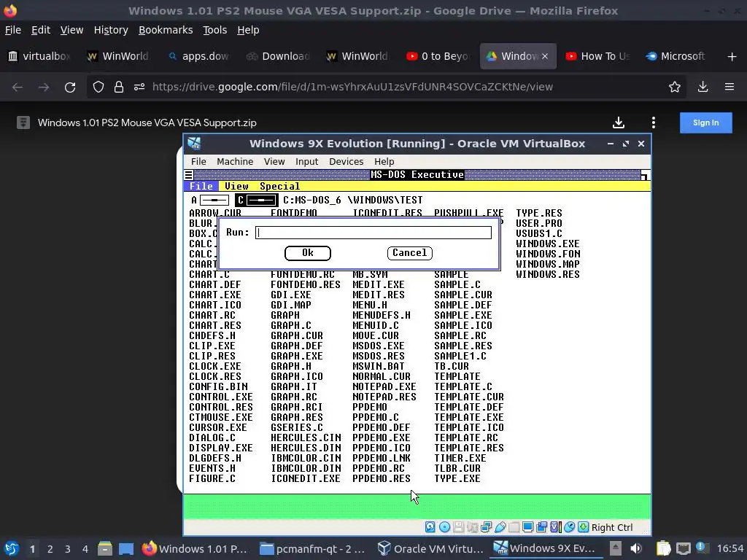Click the network adapter indicator in VirtualBox status bar
The height and width of the screenshot is (560, 747).
tap(487, 526)
